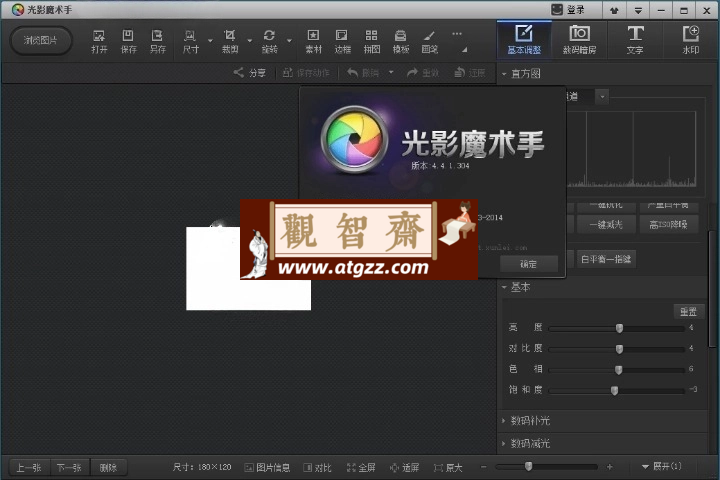Fit image to screen with 适屏

(404, 468)
